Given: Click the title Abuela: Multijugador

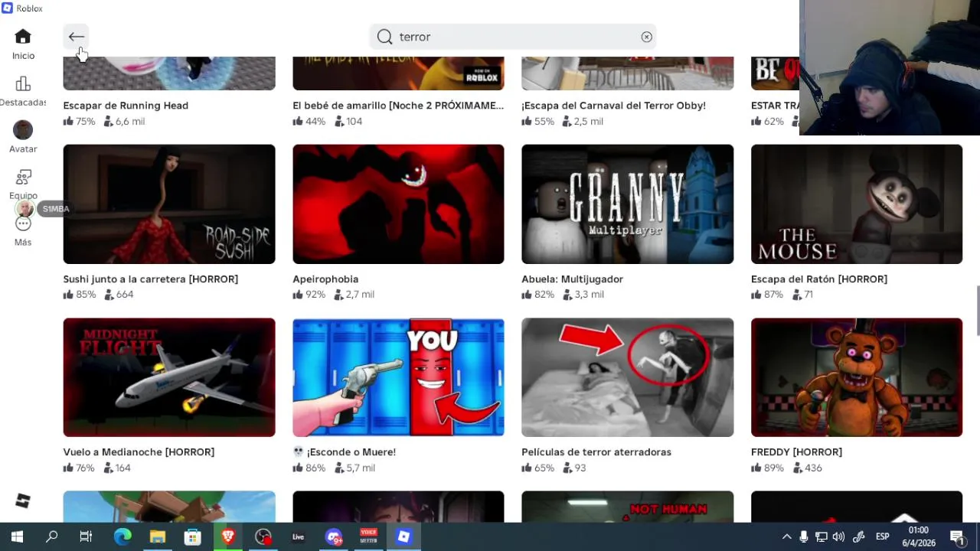Looking at the screenshot, I should coord(572,279).
